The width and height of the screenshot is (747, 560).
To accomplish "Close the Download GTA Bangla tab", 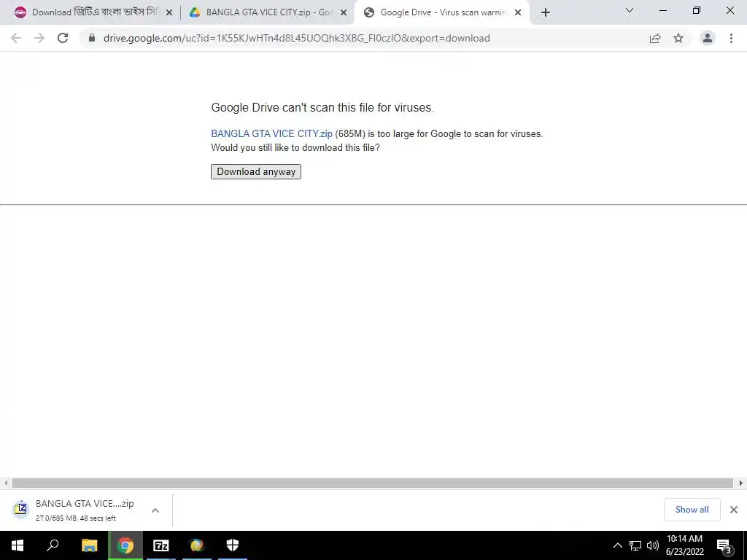I will 169,12.
